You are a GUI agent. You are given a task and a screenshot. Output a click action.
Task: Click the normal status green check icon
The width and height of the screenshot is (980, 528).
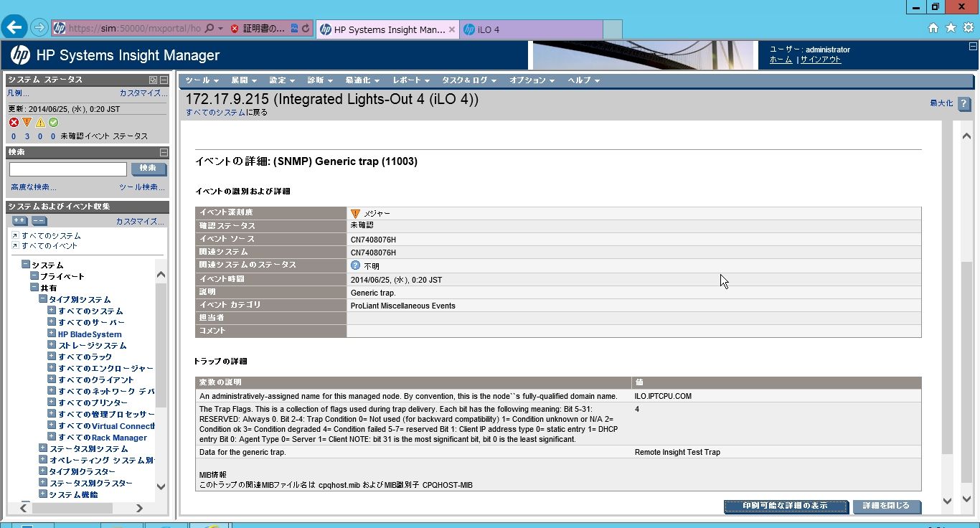tap(53, 123)
